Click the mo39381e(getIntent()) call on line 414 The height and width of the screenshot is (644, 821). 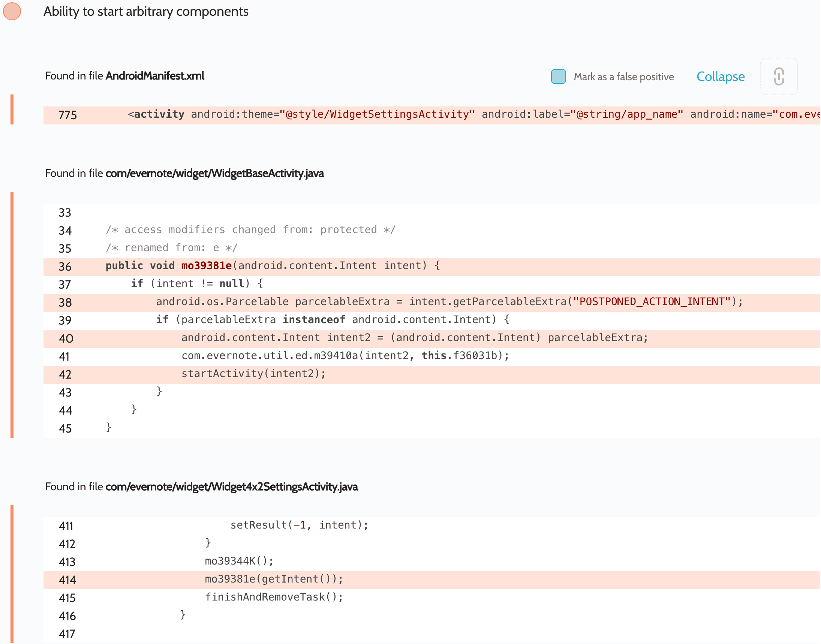(274, 579)
